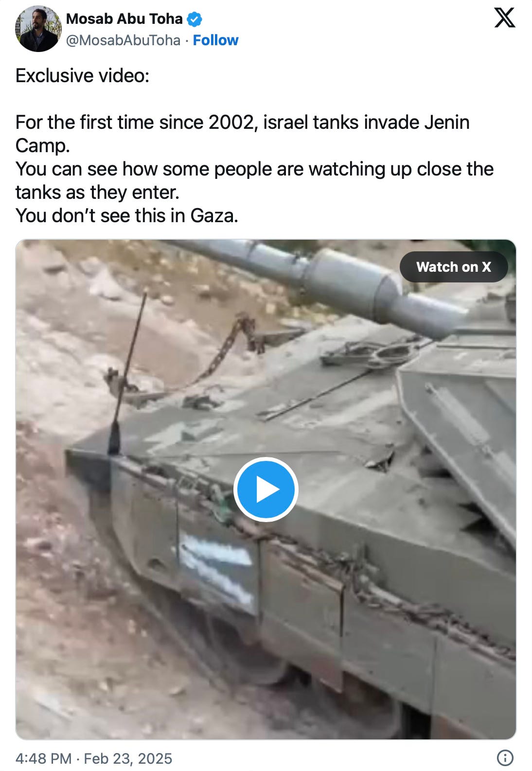Click the blue verified badge
The height and width of the screenshot is (771, 532).
(195, 19)
